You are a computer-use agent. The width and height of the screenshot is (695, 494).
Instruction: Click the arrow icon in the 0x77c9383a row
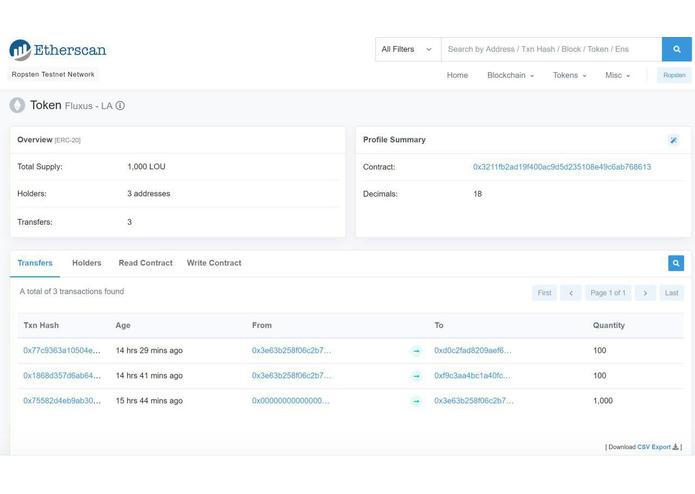point(416,351)
